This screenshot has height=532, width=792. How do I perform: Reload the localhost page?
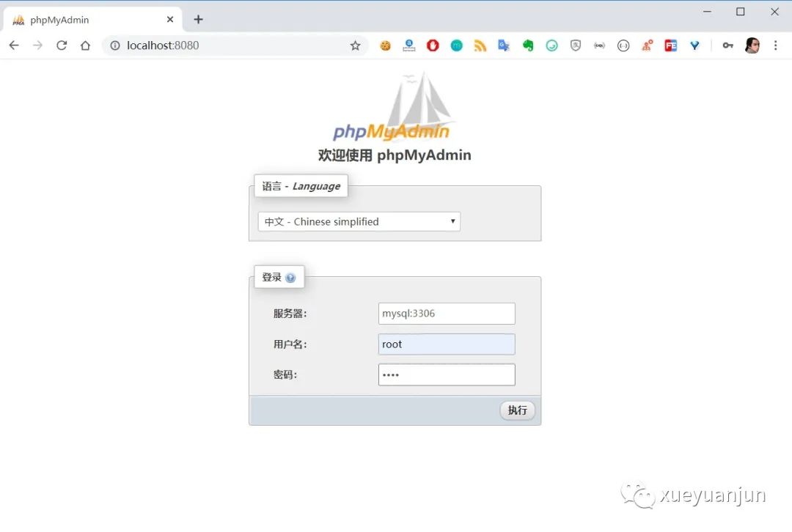[x=62, y=45]
